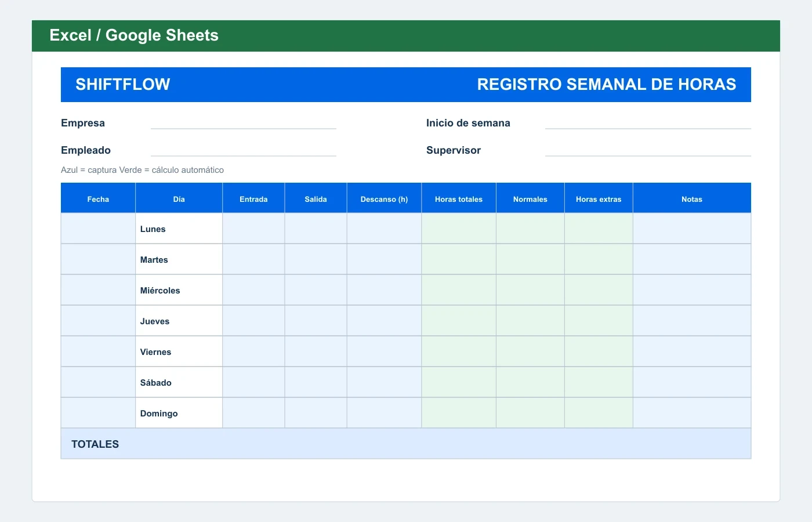Click the Martes day cell
Screen dimensions: 812x522
(x=179, y=259)
